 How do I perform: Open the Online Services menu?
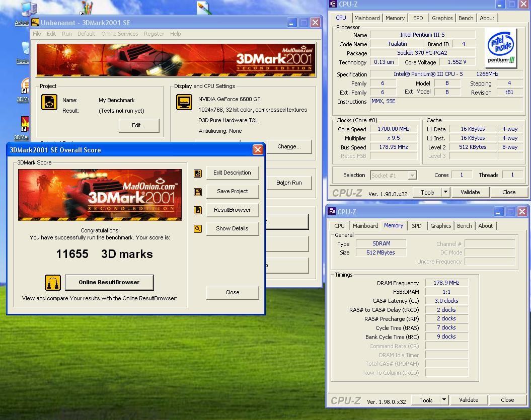(x=120, y=34)
